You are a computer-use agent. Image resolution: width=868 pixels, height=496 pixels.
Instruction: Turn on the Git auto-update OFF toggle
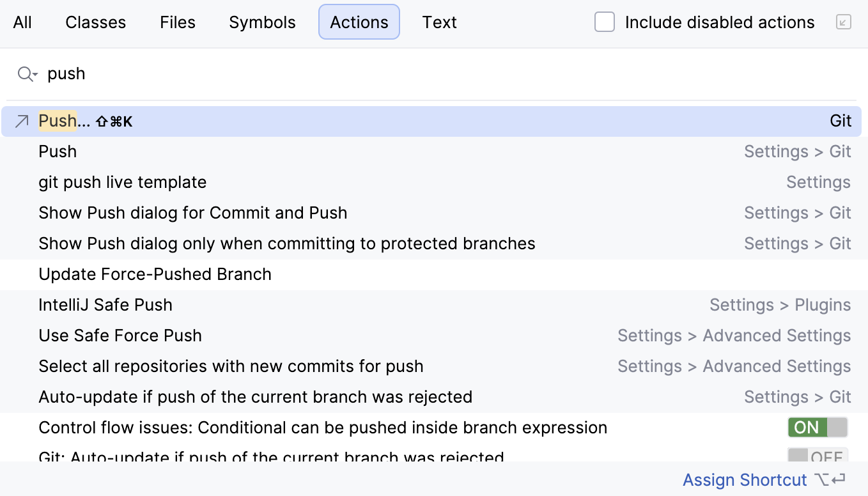click(x=818, y=456)
